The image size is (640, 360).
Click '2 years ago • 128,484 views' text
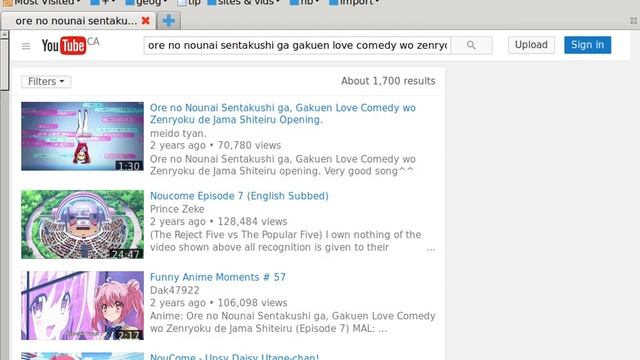pyautogui.click(x=219, y=222)
